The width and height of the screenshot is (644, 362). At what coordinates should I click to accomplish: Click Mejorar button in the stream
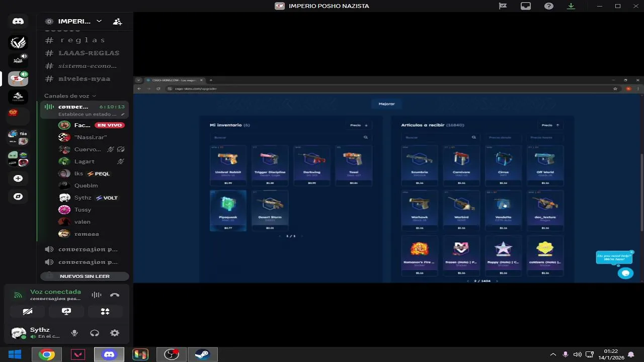click(386, 104)
